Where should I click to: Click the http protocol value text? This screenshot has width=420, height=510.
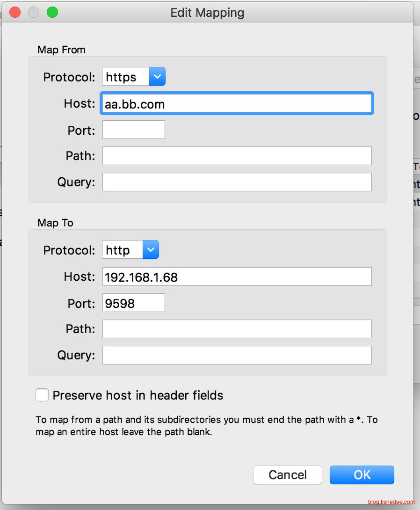(x=118, y=250)
